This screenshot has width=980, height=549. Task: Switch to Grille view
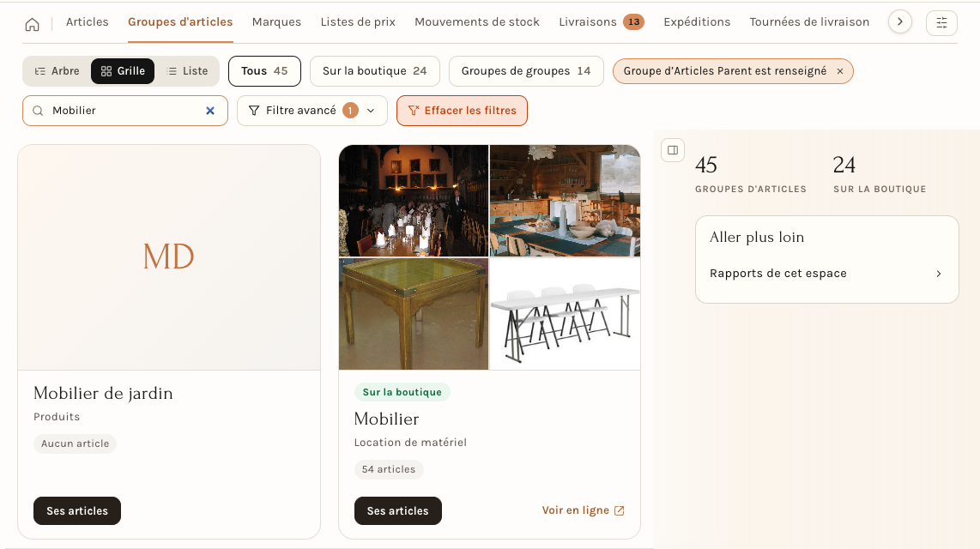coord(123,71)
